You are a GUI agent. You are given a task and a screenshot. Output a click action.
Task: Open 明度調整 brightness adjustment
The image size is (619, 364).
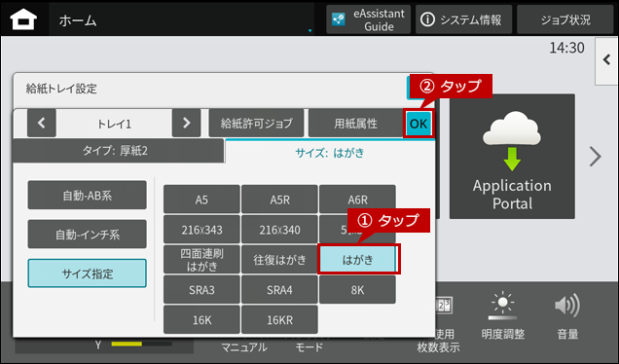coord(502,317)
